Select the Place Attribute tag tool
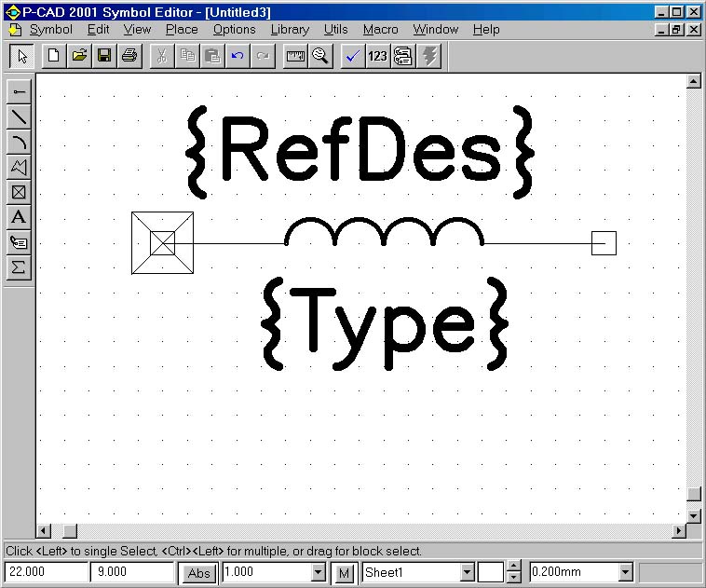The image size is (706, 588). (19, 243)
